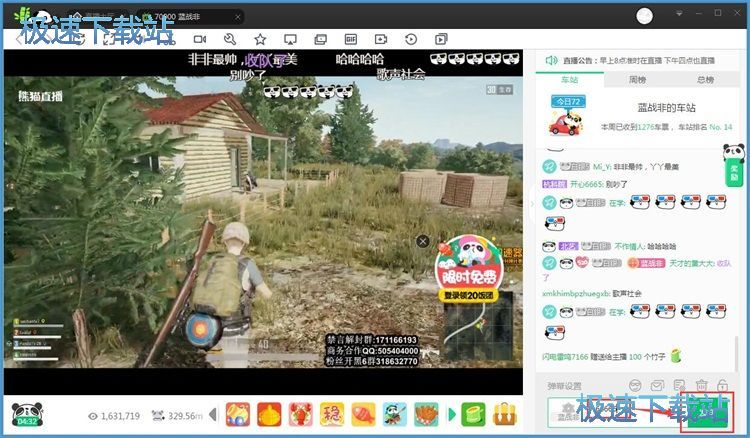
Task: Click the panda reward side tab
Action: tap(733, 165)
